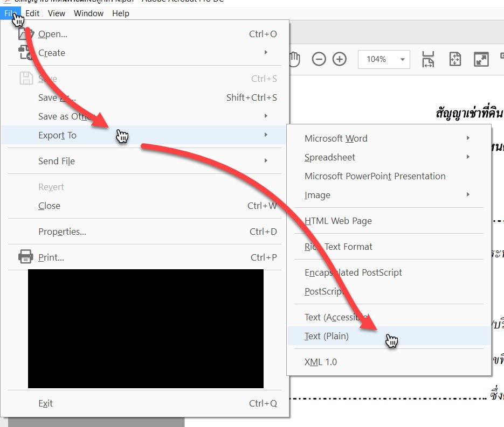The height and width of the screenshot is (427, 504).
Task: Click the fit one full page icon
Action: click(x=455, y=59)
